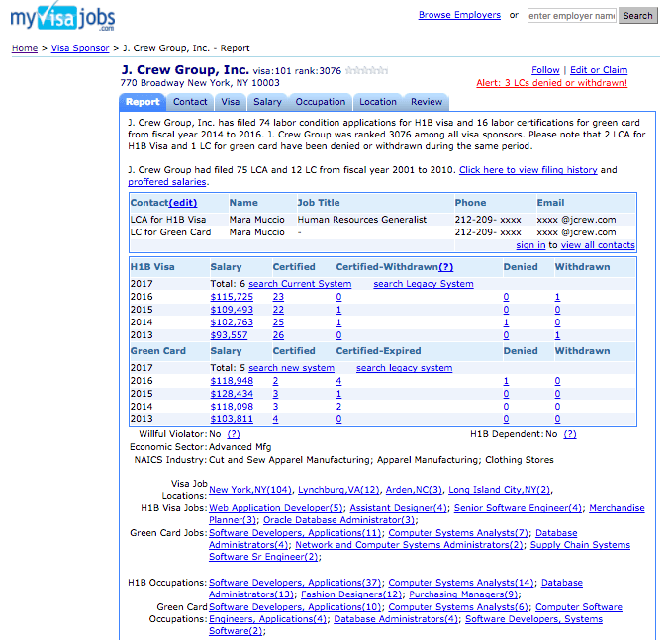Image resolution: width=672 pixels, height=640 pixels.
Task: Open 2016 Green Card certified-expired count 4
Action: click(x=338, y=381)
